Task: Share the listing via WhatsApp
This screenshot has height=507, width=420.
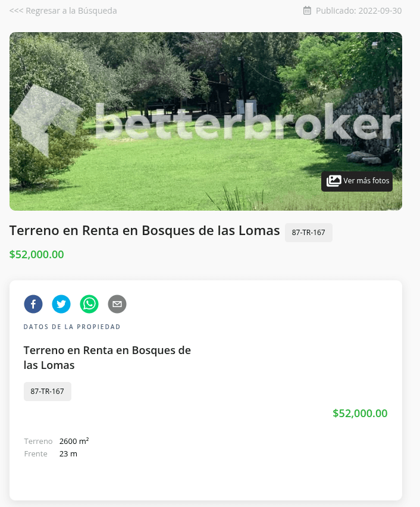Action: (89, 304)
